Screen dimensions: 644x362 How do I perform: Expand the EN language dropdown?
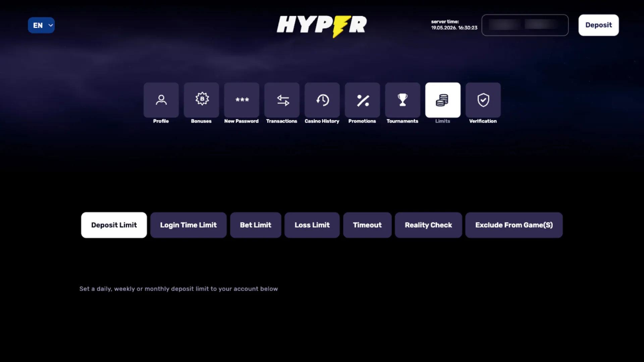[41, 25]
